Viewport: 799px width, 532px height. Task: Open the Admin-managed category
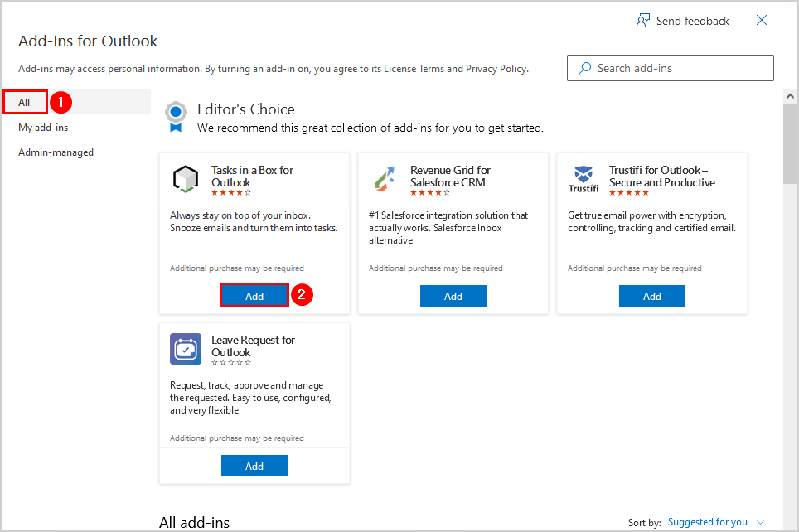click(56, 152)
